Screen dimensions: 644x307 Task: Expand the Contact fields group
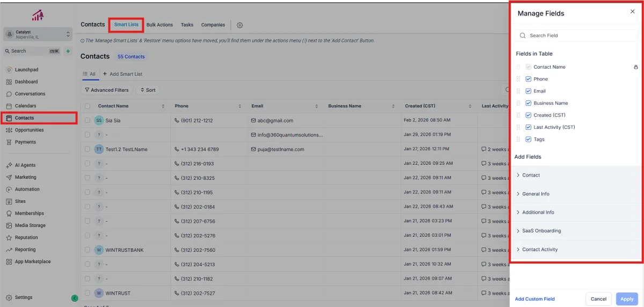pos(577,176)
